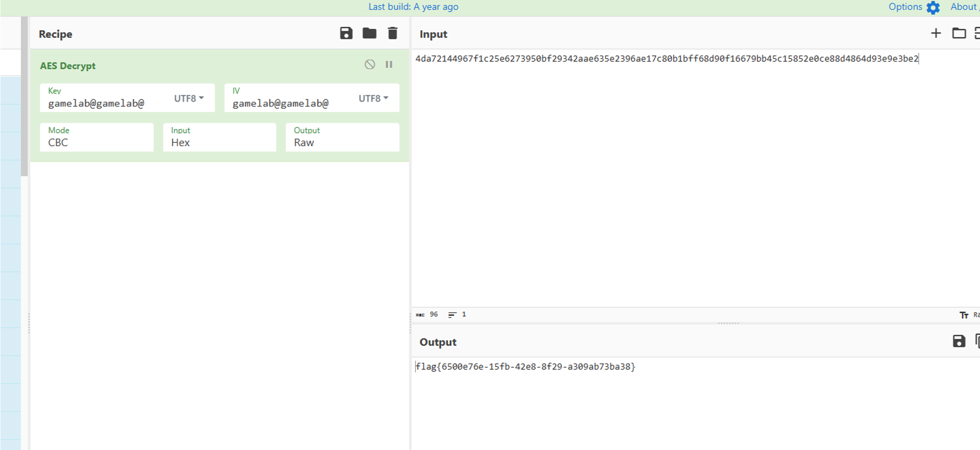This screenshot has width=980, height=450.
Task: Click the left panel vertical scrollbar
Action: (x=24, y=96)
